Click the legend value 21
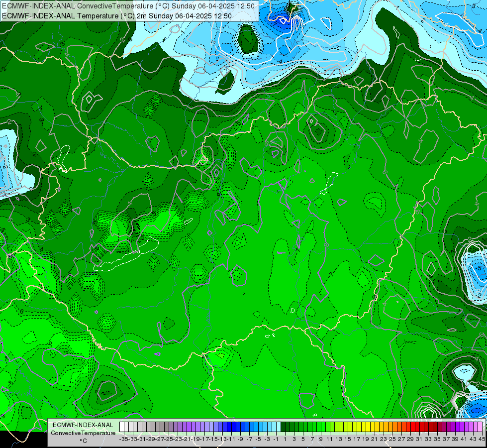 (x=375, y=439)
